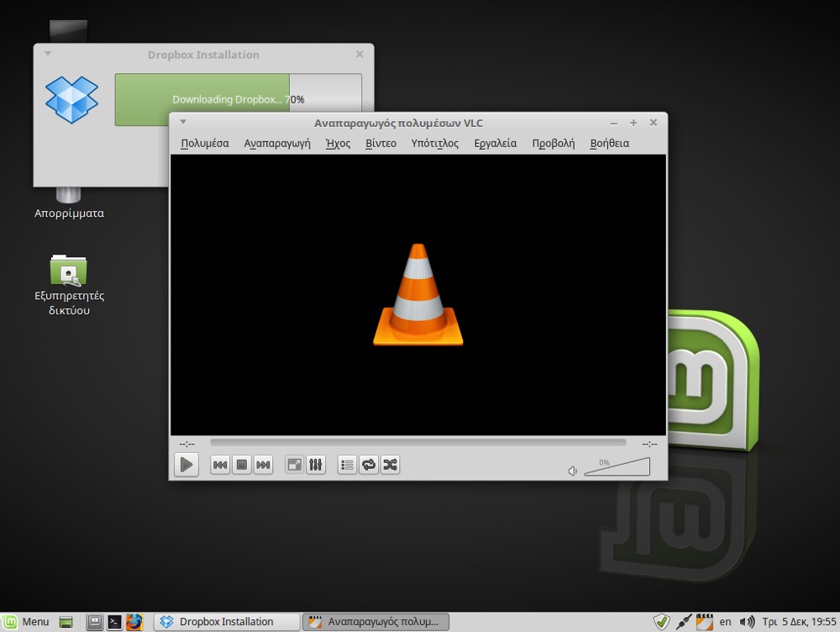Mute audio with the VLC speaker icon
This screenshot has height=632, width=840.
(x=573, y=471)
